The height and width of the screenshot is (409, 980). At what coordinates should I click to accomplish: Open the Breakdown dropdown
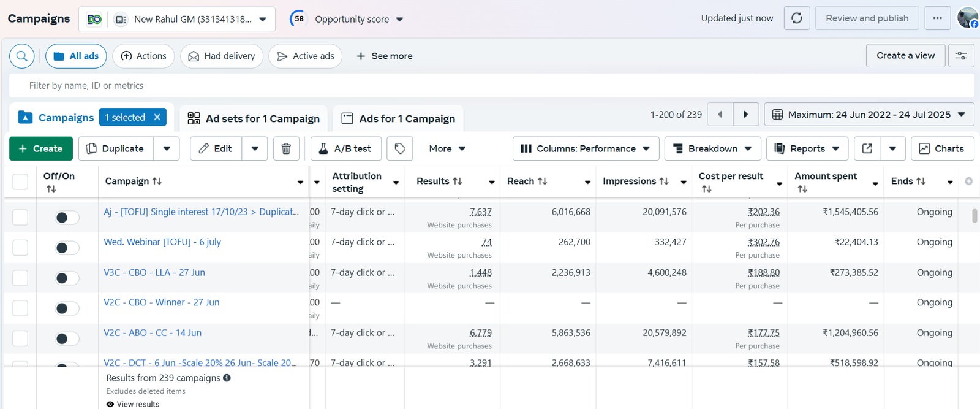pyautogui.click(x=712, y=149)
